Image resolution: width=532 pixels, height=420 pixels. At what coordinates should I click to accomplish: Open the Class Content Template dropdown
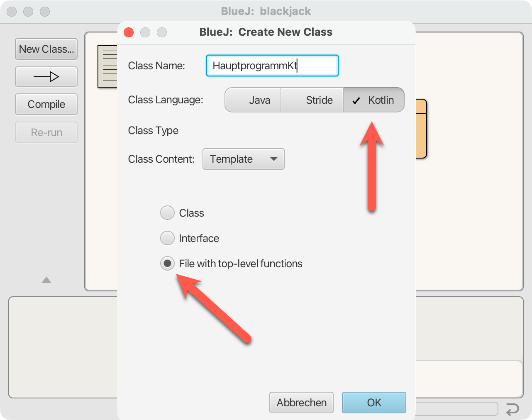coord(243,159)
